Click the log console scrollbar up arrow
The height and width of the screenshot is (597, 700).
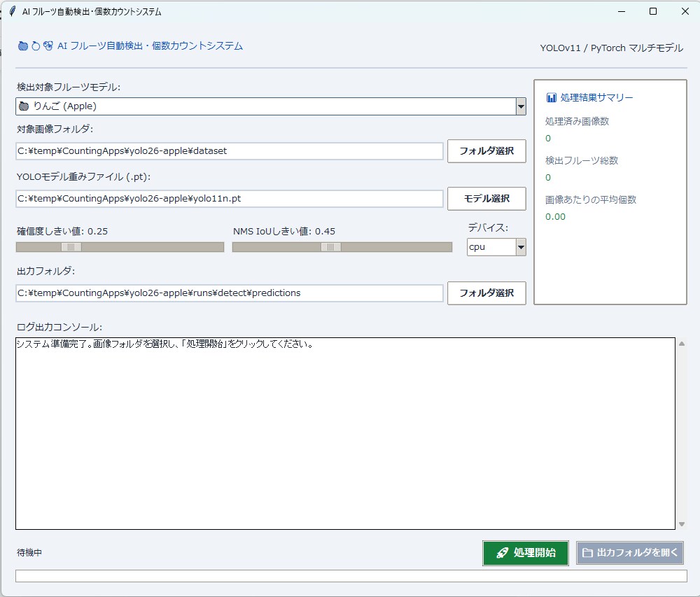tap(682, 344)
